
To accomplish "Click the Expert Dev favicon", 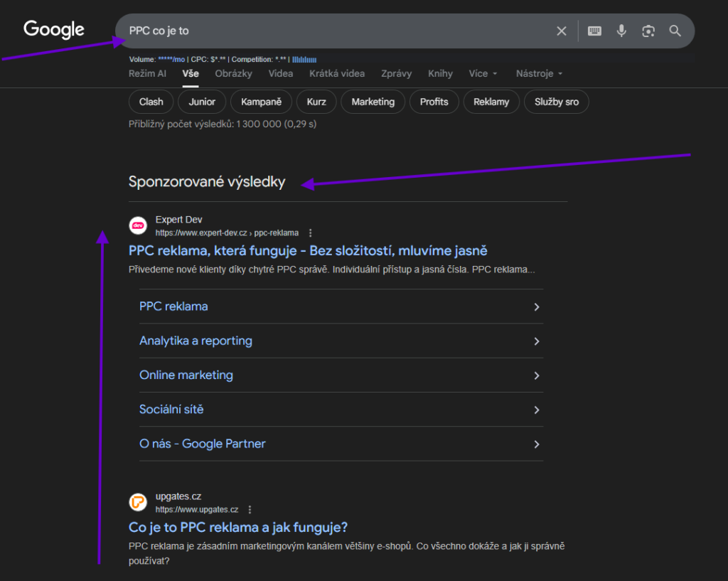I will 138,225.
